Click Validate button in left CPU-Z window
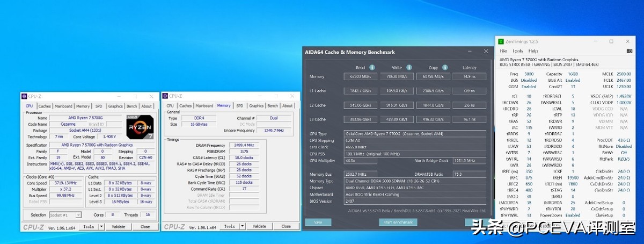 point(118,227)
